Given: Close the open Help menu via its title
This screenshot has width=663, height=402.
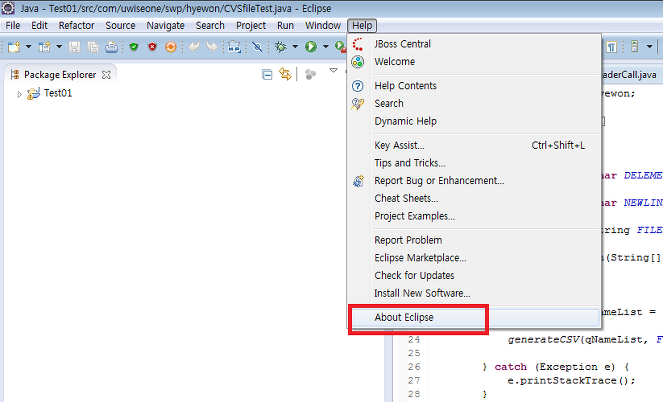Looking at the screenshot, I should pos(362,25).
